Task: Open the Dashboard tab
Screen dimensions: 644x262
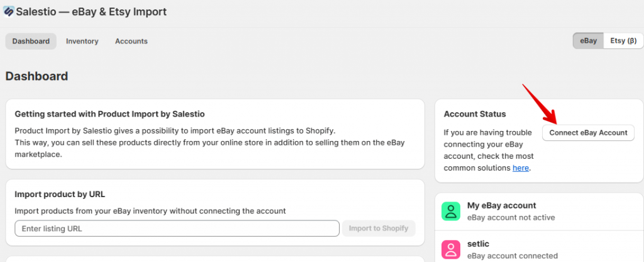Action: pos(31,42)
